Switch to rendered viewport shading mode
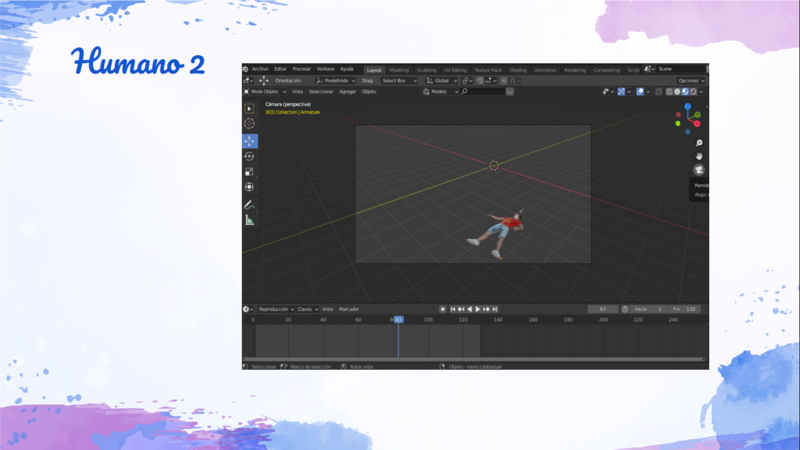 [693, 91]
